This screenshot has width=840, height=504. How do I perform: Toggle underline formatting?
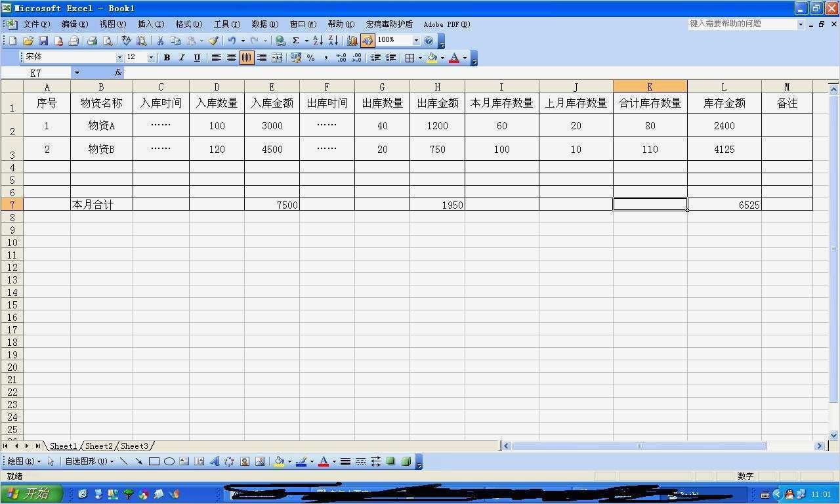point(196,58)
